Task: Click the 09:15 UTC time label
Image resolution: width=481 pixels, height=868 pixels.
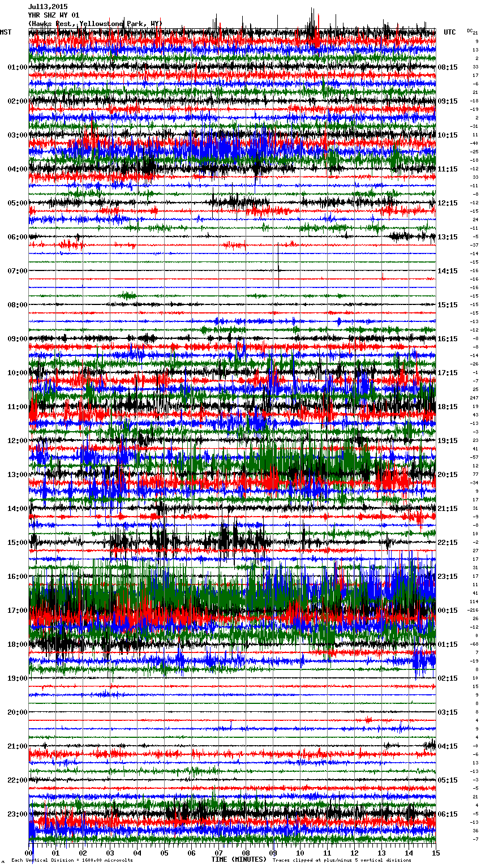Action: 448,101
